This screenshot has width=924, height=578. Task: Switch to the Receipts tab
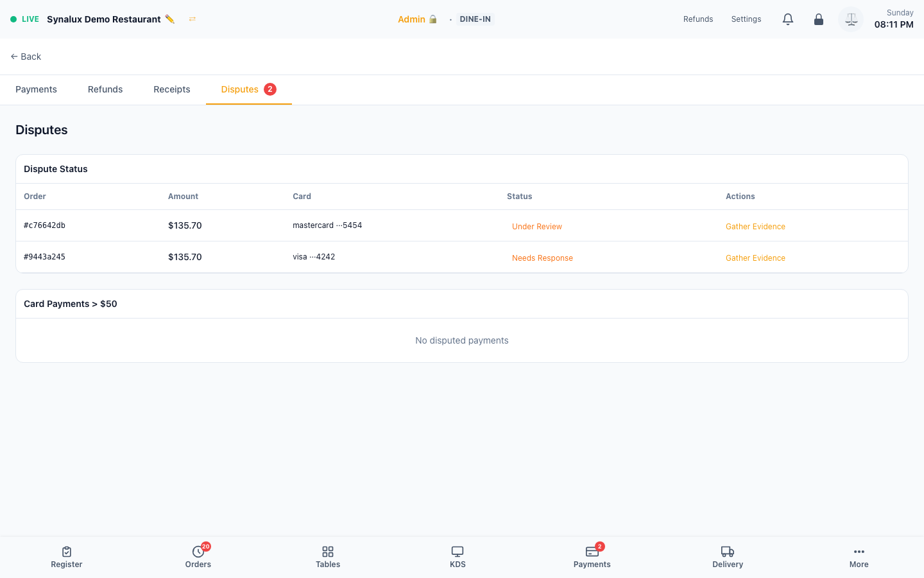[172, 89]
